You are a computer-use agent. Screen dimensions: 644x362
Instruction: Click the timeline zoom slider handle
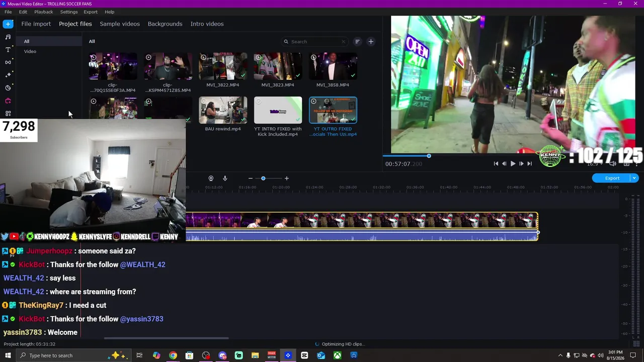pyautogui.click(x=263, y=178)
